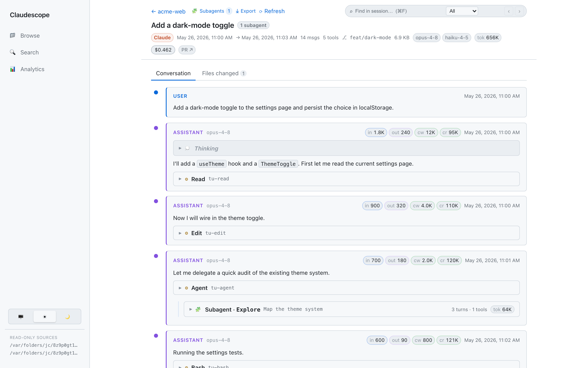Click the Claude source badge
Image resolution: width=588 pixels, height=368 pixels.
tap(162, 37)
